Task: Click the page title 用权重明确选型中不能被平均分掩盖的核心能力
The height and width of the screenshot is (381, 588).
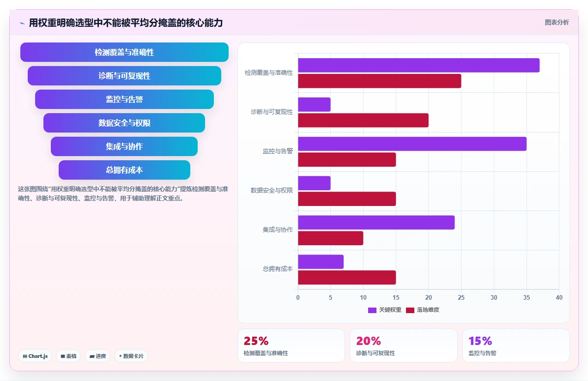Action: 126,23
